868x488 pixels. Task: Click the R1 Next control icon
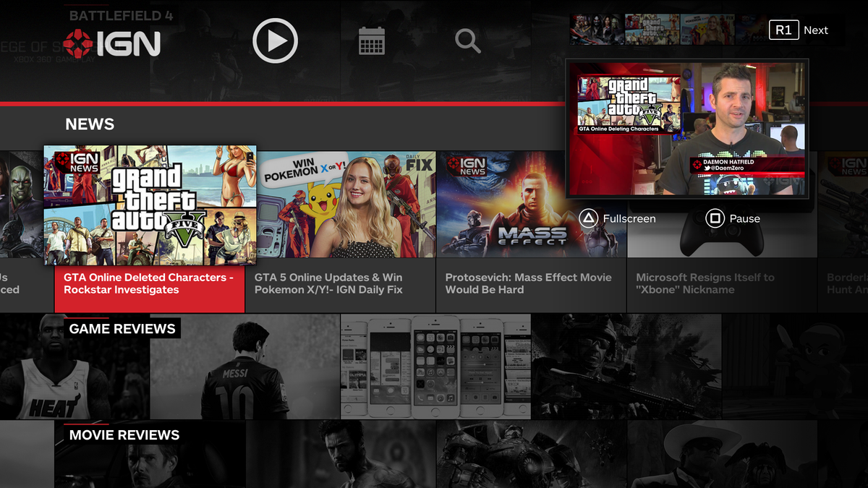pos(783,30)
